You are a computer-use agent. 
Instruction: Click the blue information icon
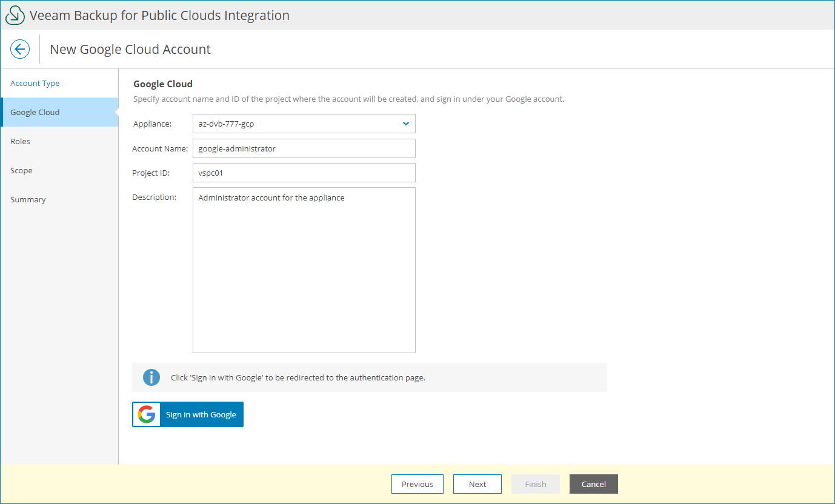click(151, 377)
